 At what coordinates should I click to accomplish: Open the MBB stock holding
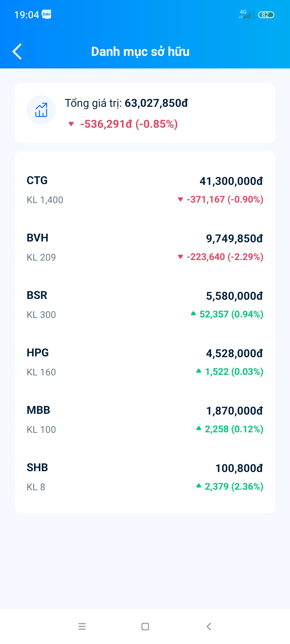(145, 420)
